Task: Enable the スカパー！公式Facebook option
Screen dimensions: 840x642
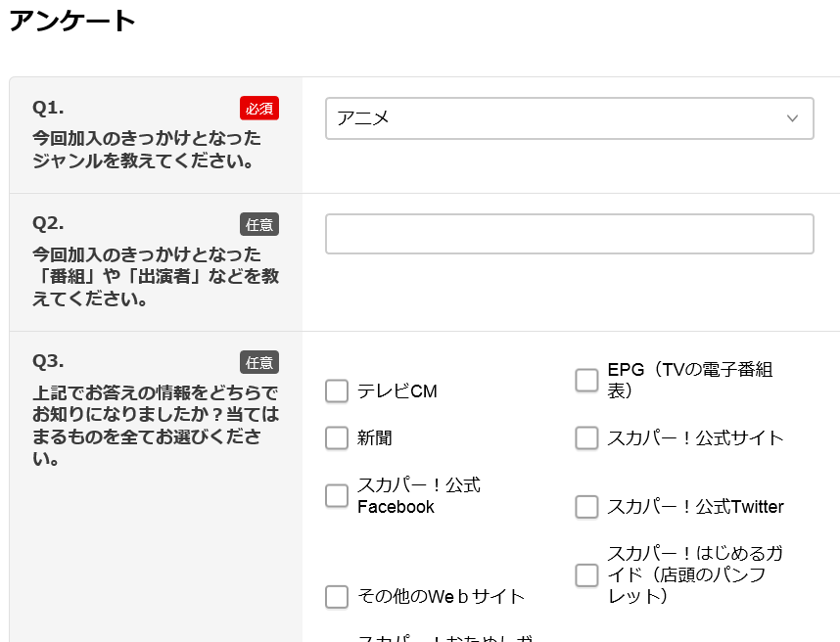Action: pyautogui.click(x=337, y=496)
